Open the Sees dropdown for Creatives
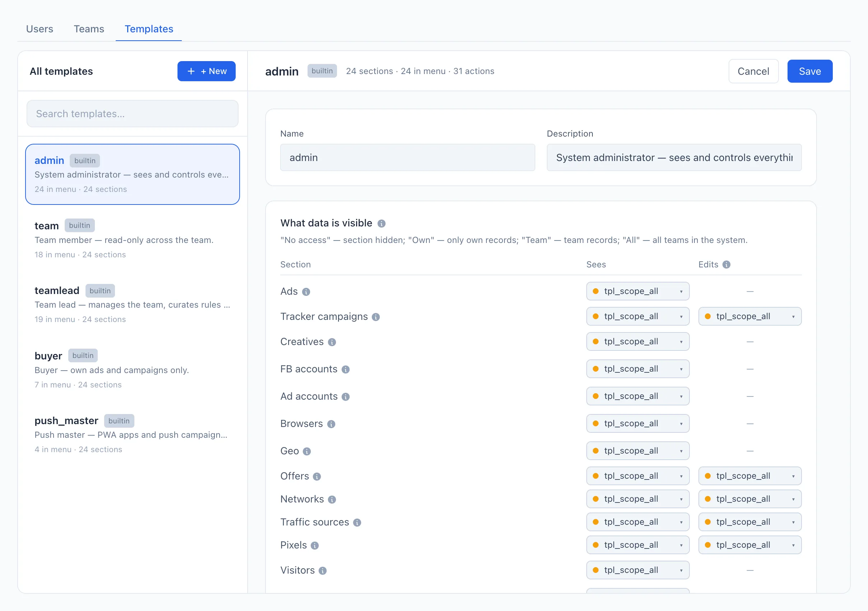The height and width of the screenshot is (611, 868). point(638,341)
